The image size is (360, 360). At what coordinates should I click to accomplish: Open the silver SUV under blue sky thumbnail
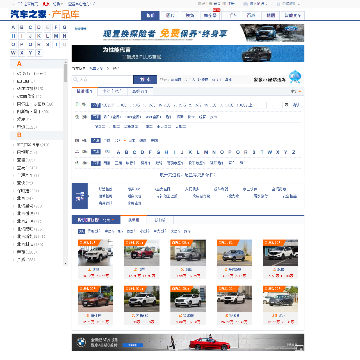click(234, 253)
